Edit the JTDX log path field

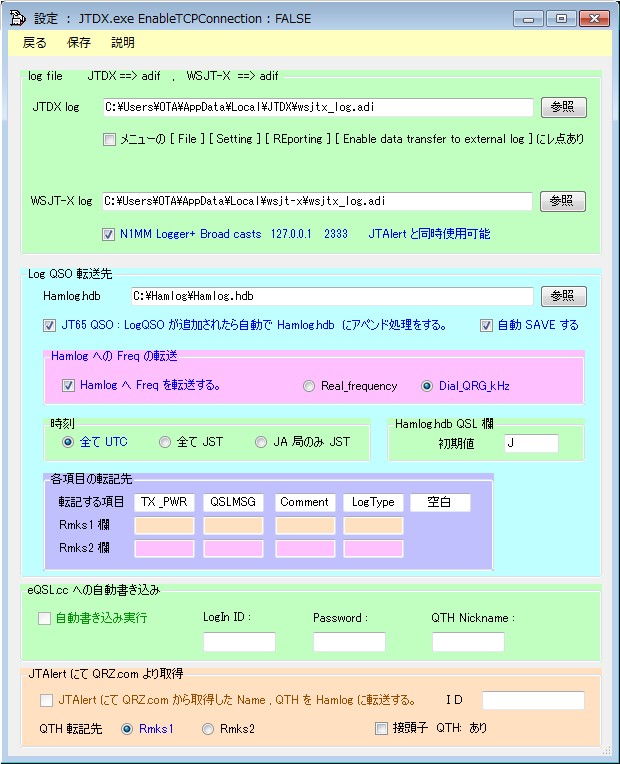(x=318, y=107)
